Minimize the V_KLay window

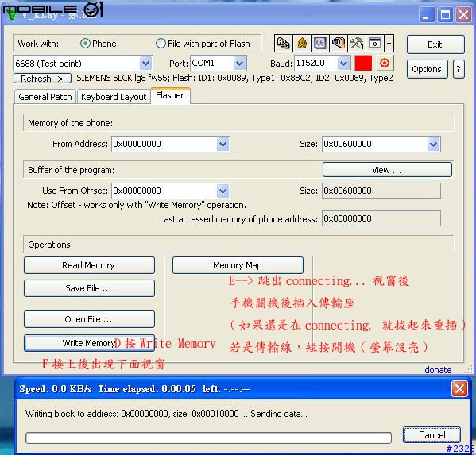click(426, 14)
